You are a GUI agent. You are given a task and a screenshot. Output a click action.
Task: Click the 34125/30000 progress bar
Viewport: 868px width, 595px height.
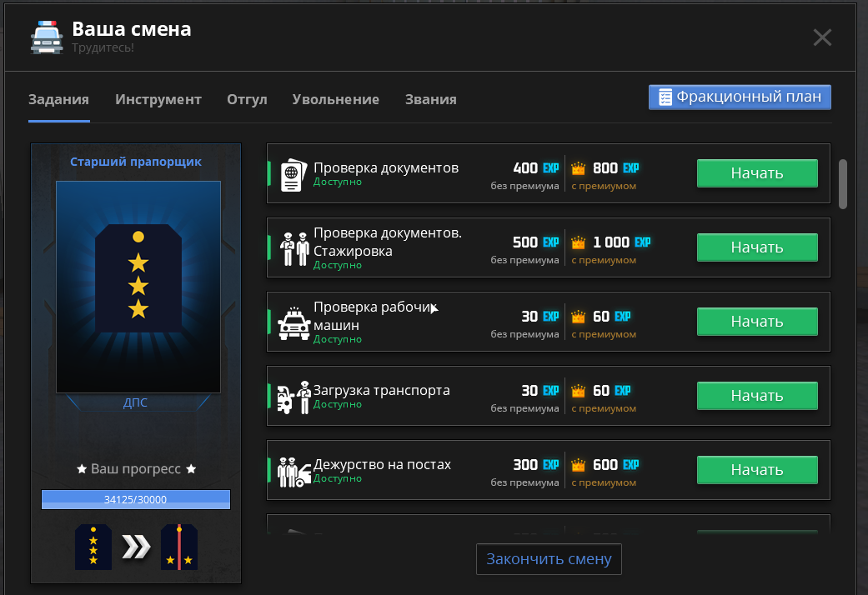pyautogui.click(x=136, y=499)
